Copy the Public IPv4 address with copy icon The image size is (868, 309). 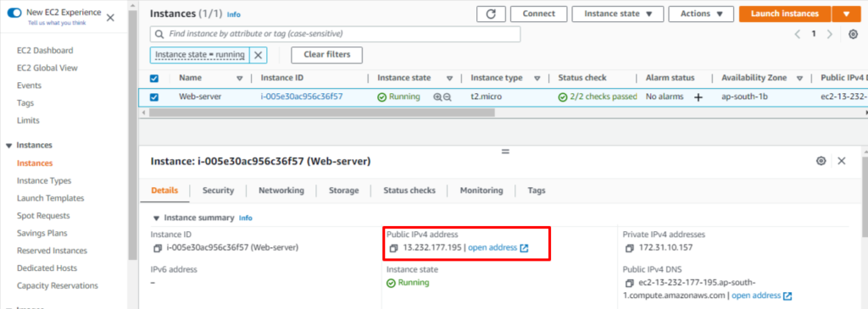tap(393, 248)
